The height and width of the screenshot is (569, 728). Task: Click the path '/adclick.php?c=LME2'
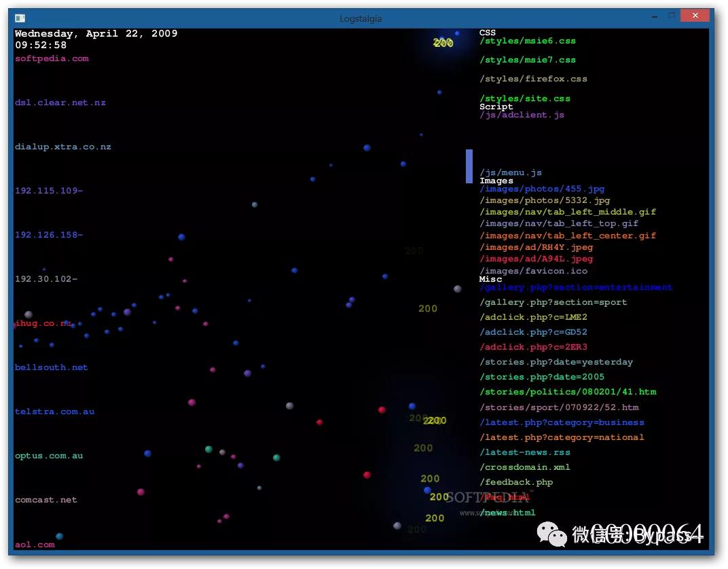click(534, 317)
